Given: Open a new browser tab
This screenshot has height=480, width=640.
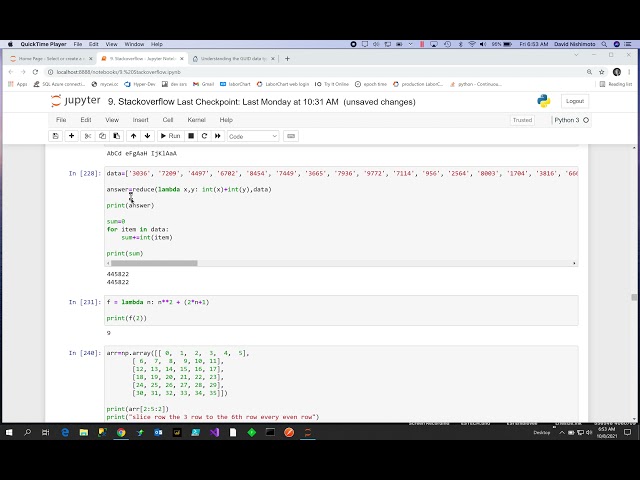Looking at the screenshot, I should pyautogui.click(x=287, y=59).
